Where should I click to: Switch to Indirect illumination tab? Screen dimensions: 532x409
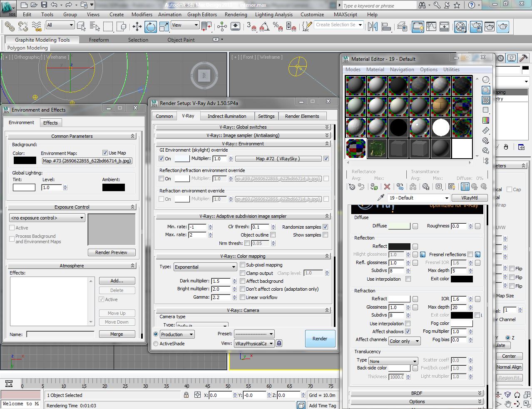[x=227, y=116]
